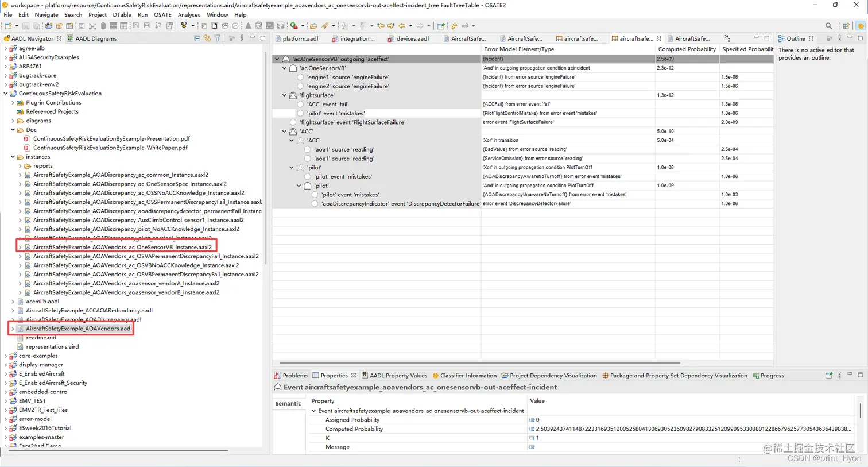Collapse all items in AADL Navigator
Screen dimensions: 868x467
coord(197,38)
